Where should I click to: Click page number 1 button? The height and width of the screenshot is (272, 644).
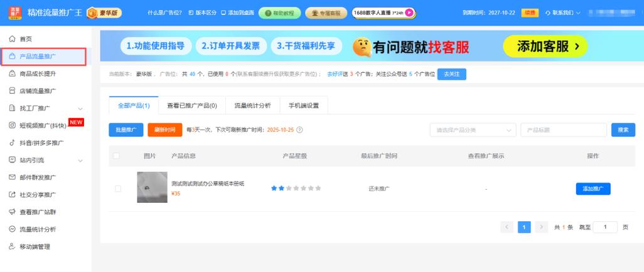click(x=524, y=227)
